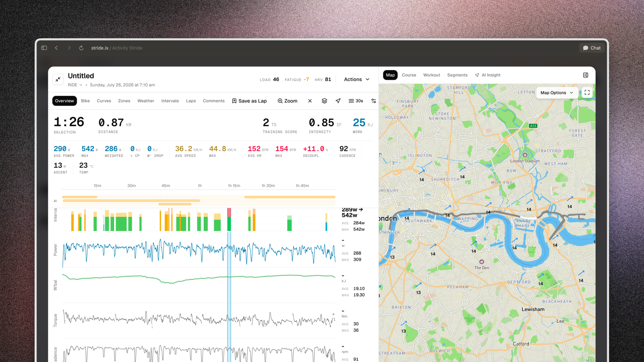Open the Chat panel
The width and height of the screenshot is (644, 362).
coord(592,48)
